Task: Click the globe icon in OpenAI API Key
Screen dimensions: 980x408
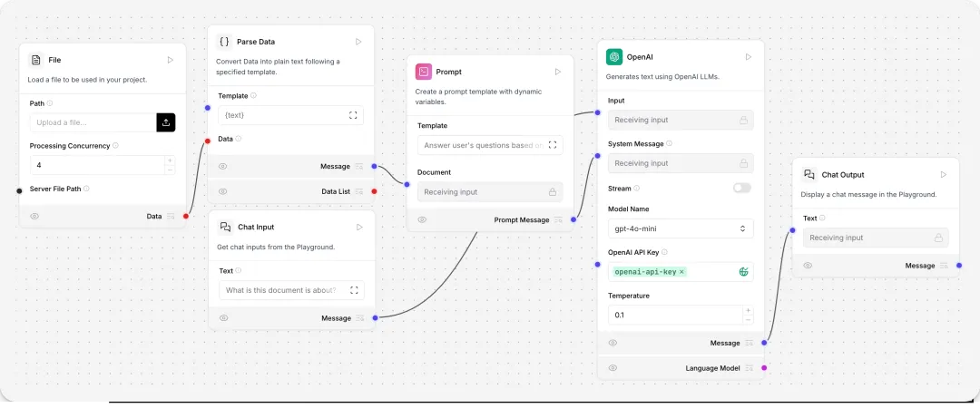Action: pyautogui.click(x=743, y=271)
